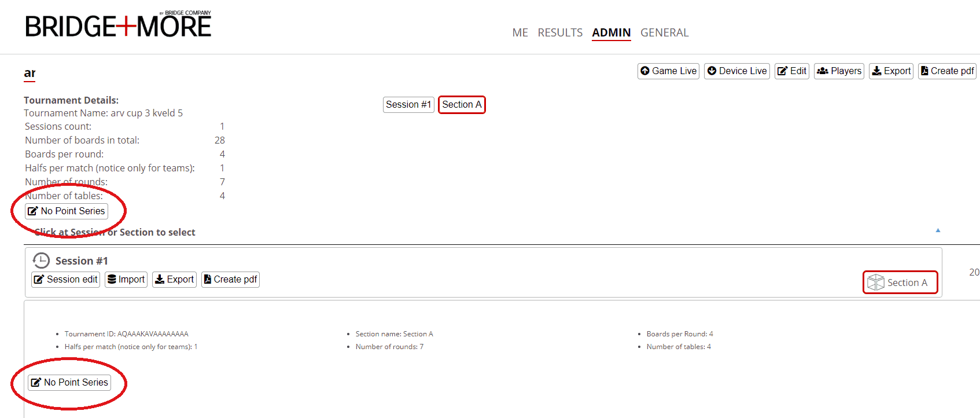
Task: Open the tournament Edit button in top toolbar
Action: tap(791, 71)
